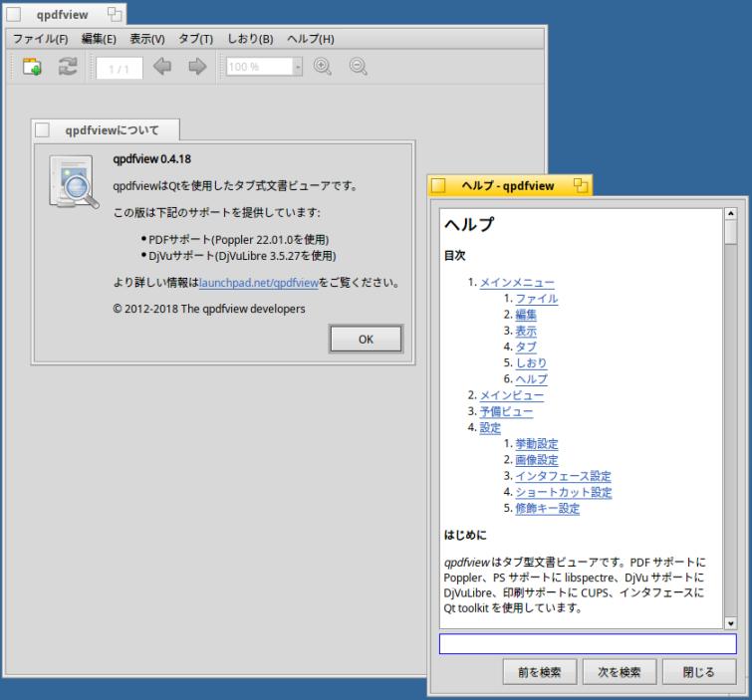The width and height of the screenshot is (752, 700).
Task: Open the ファイル(F) menu
Action: tap(40, 39)
